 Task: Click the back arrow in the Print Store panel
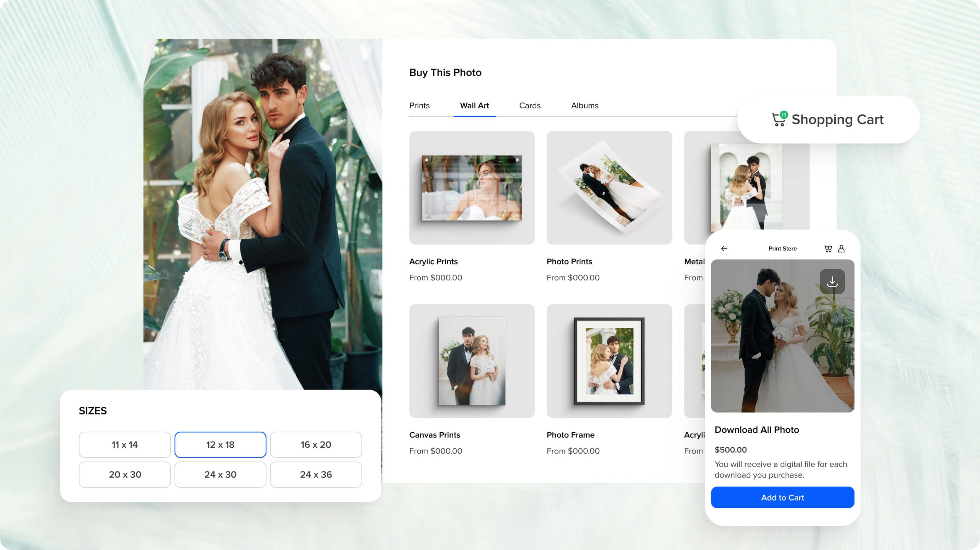tap(724, 248)
